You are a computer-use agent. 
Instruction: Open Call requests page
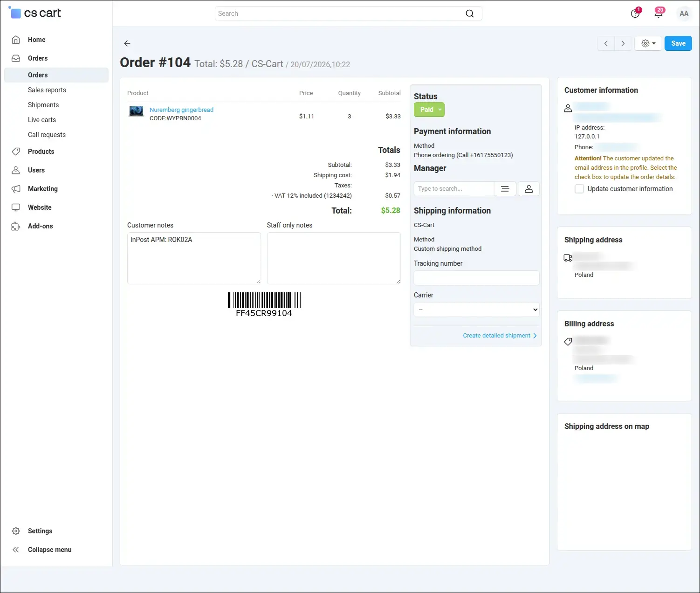(x=47, y=135)
